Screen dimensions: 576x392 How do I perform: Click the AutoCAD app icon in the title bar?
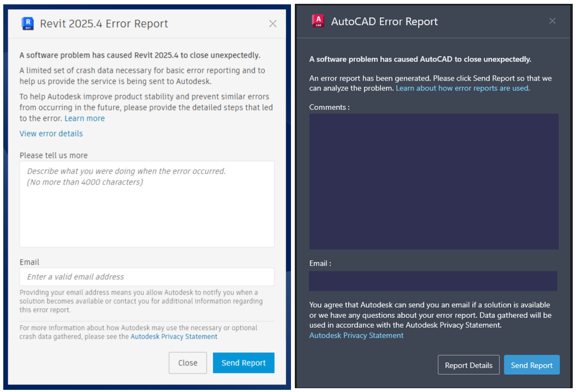[318, 21]
